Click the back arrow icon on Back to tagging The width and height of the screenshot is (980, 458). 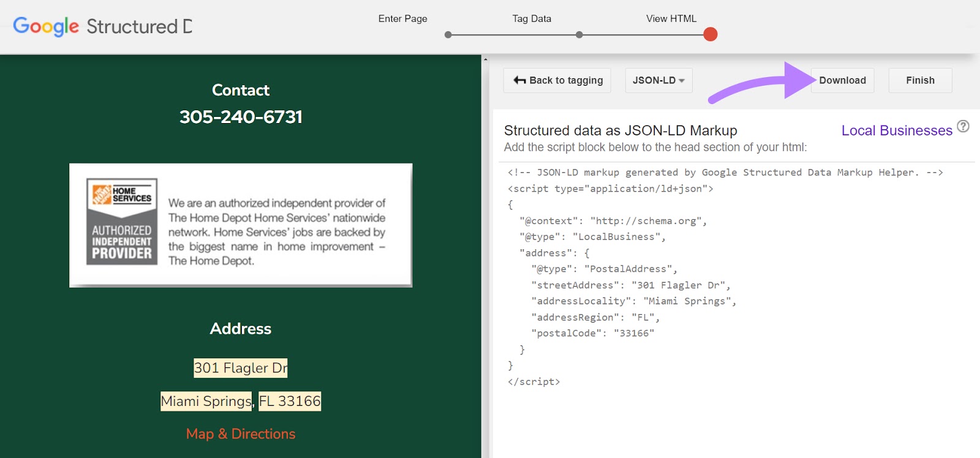click(x=519, y=80)
